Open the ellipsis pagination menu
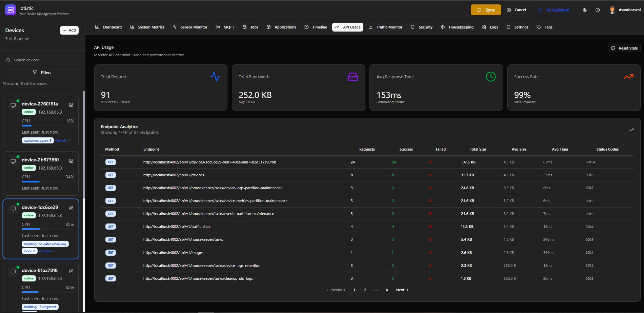This screenshot has width=644, height=313. 376,290
